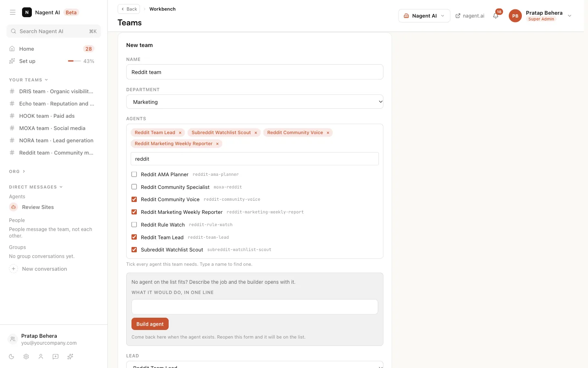
Task: Collapse the Your Teams section
Action: [29, 80]
